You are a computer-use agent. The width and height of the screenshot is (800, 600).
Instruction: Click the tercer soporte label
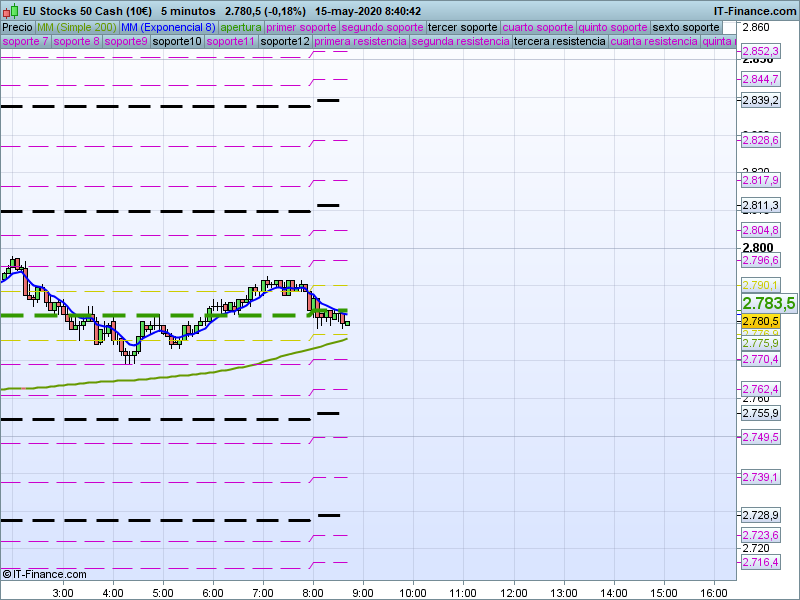(x=462, y=27)
